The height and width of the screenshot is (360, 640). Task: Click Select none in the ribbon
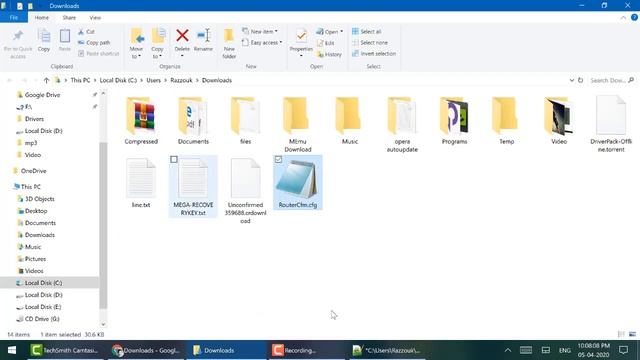tap(370, 42)
